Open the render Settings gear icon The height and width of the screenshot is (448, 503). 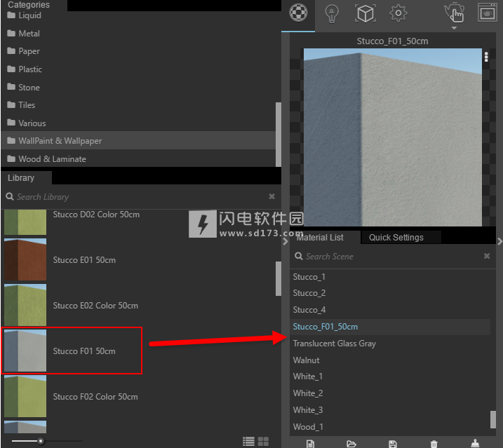[x=398, y=13]
